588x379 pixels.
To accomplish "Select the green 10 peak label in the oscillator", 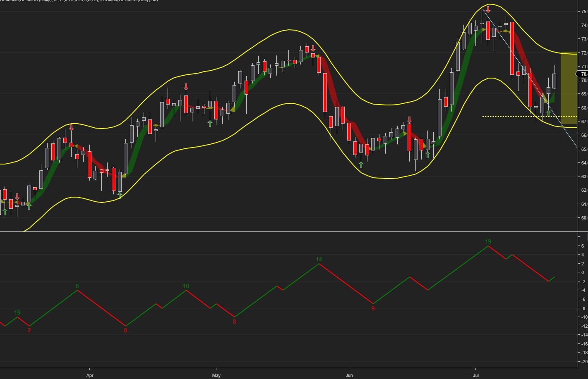I will 186,286.
